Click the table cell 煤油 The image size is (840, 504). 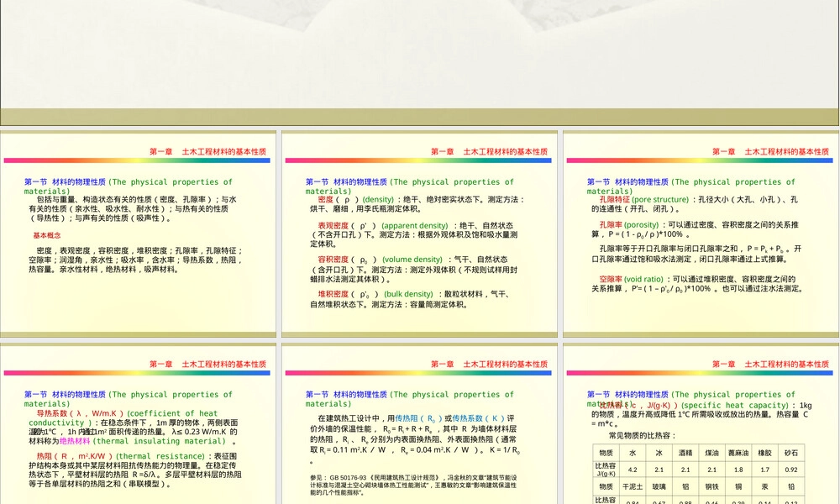[712, 453]
